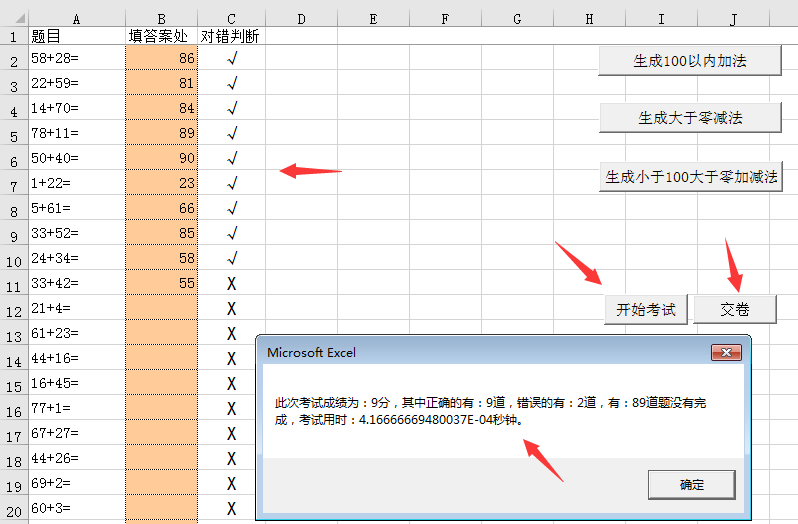The height and width of the screenshot is (524, 798).
Task: Select the 对错判断 header cell
Action: (x=232, y=36)
